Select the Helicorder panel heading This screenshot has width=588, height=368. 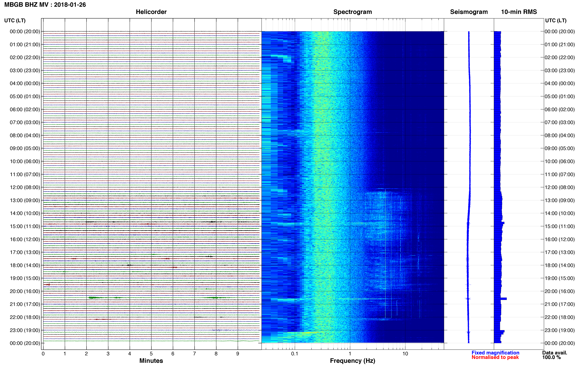[151, 12]
